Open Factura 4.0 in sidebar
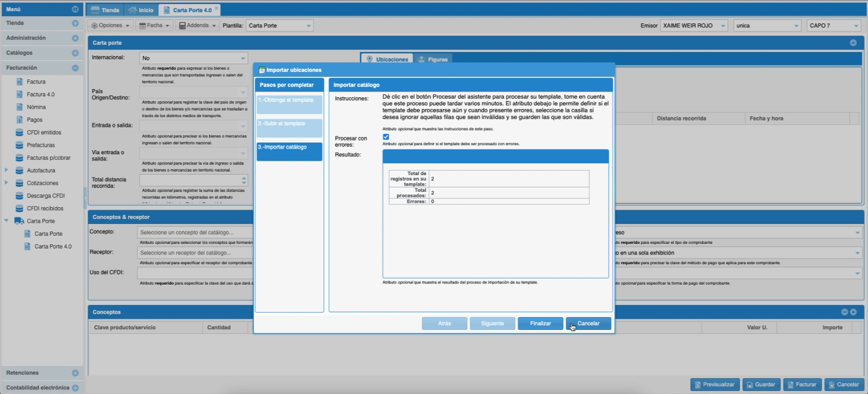Image resolution: width=868 pixels, height=394 pixels. click(x=40, y=94)
